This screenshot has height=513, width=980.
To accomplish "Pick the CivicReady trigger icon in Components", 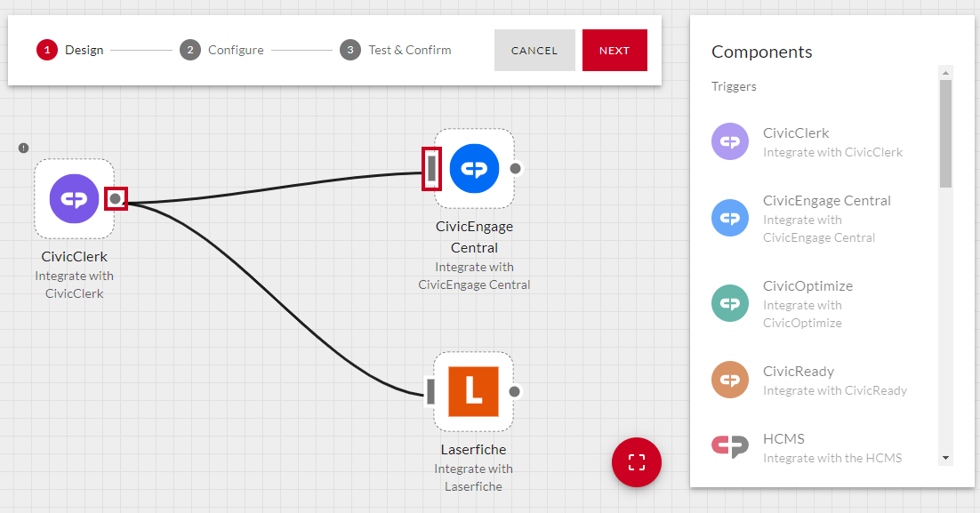I will [730, 380].
